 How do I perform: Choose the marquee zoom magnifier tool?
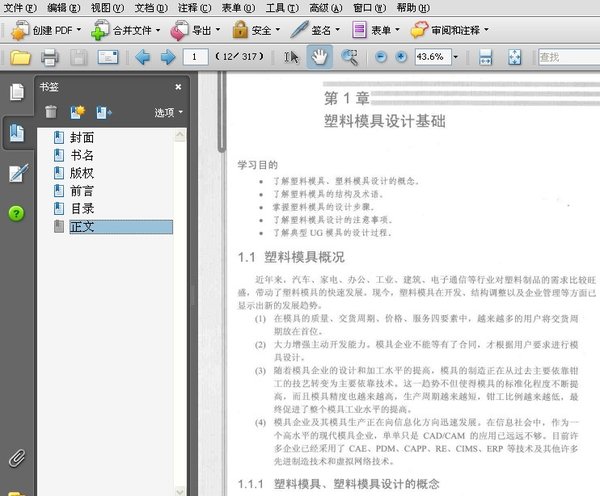[x=349, y=57]
